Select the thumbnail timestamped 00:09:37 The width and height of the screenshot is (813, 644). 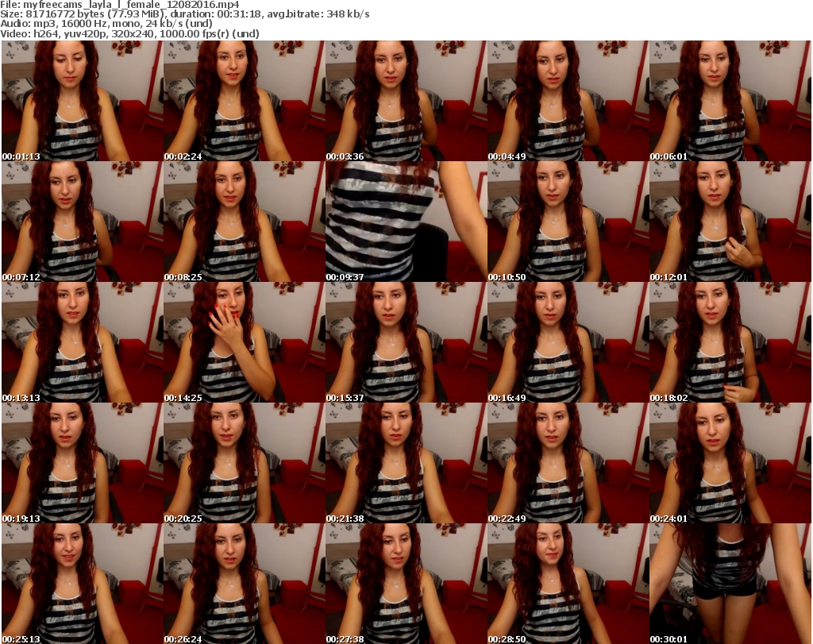point(406,222)
